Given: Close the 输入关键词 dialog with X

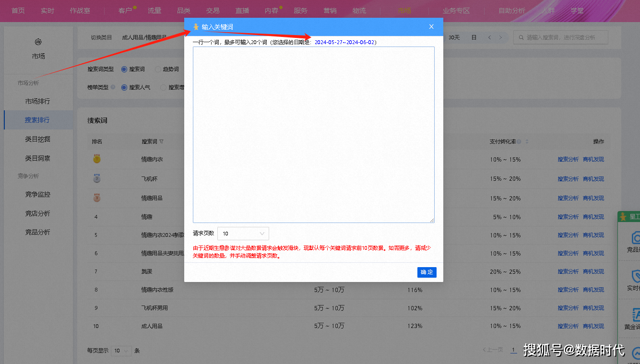Looking at the screenshot, I should click(431, 27).
